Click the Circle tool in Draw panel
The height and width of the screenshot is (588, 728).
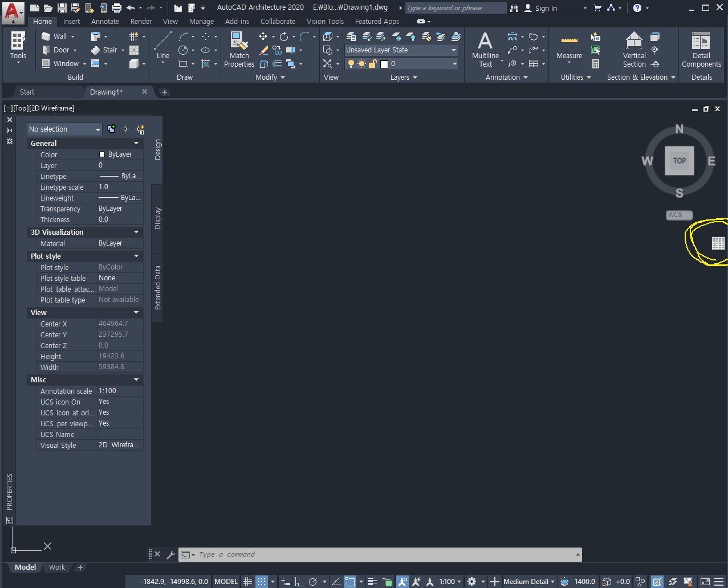point(183,50)
